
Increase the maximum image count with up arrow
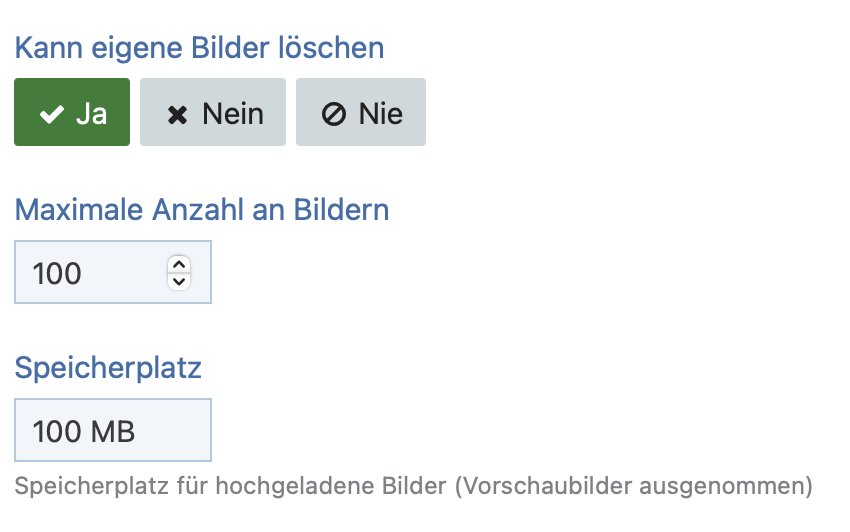click(179, 264)
